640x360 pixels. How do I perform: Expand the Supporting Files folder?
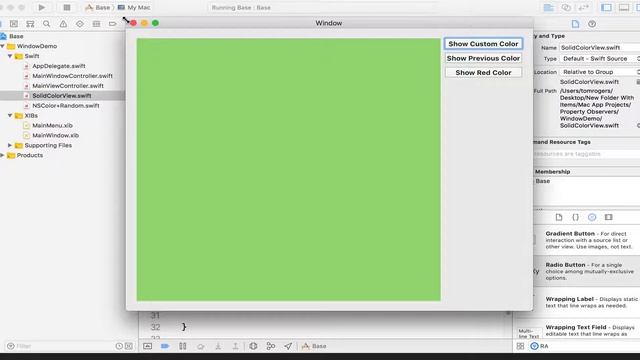click(x=10, y=145)
